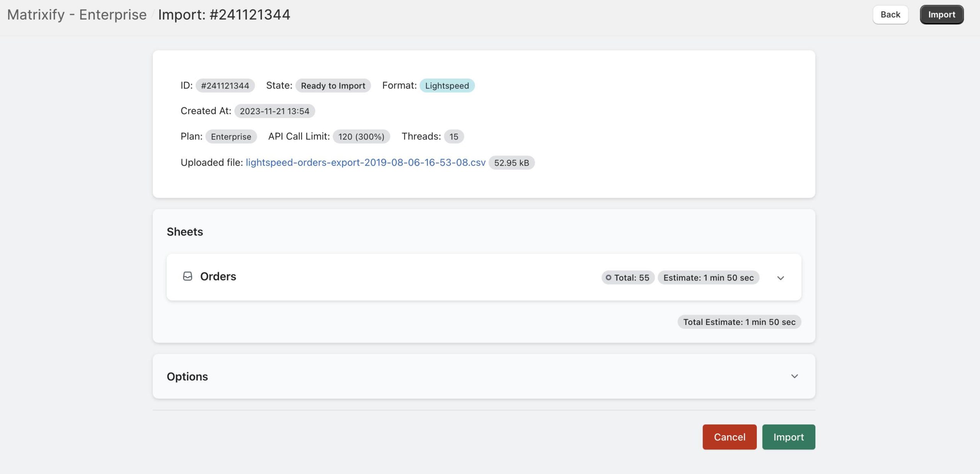Click the API Call Limit 120 (300%) badge
The width and height of the screenshot is (980, 474).
(x=361, y=136)
